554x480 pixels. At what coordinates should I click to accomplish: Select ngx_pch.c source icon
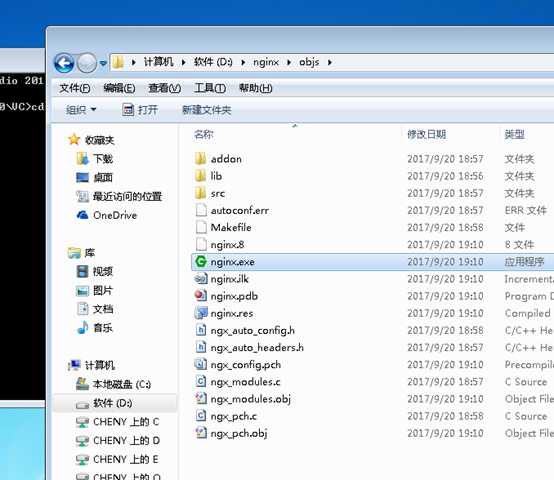click(x=201, y=416)
